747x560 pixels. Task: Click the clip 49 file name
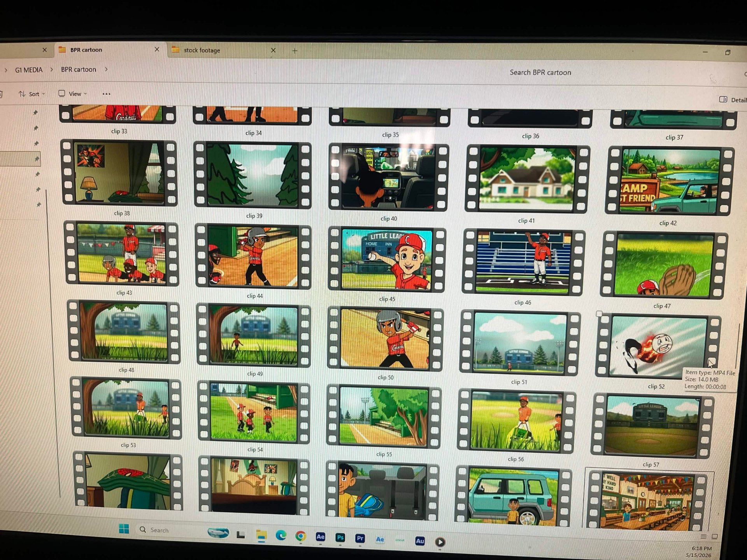255,374
